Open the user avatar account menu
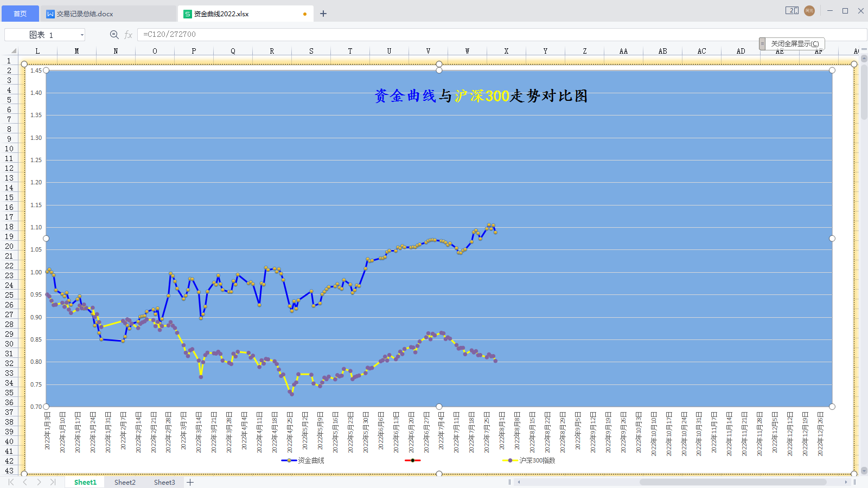 click(x=809, y=11)
